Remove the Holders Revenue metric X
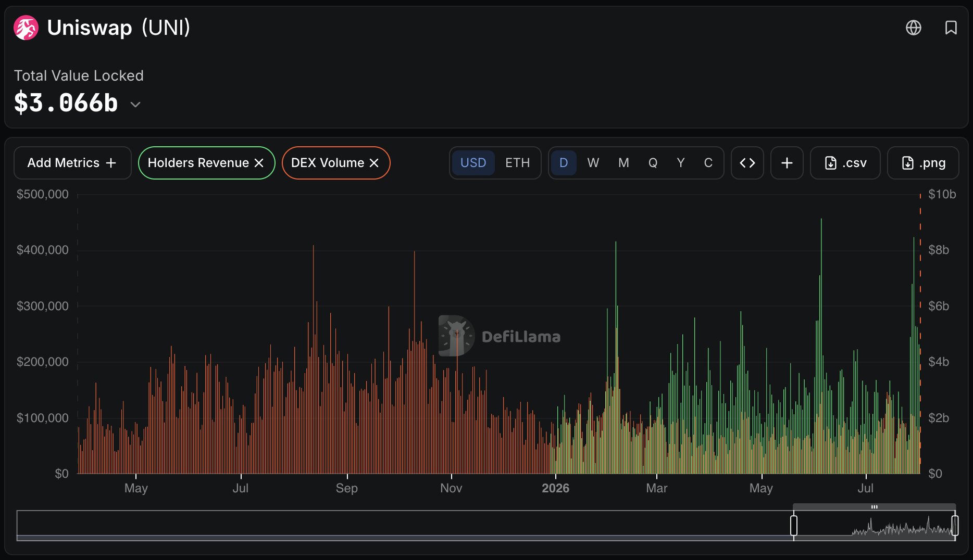 [x=259, y=163]
